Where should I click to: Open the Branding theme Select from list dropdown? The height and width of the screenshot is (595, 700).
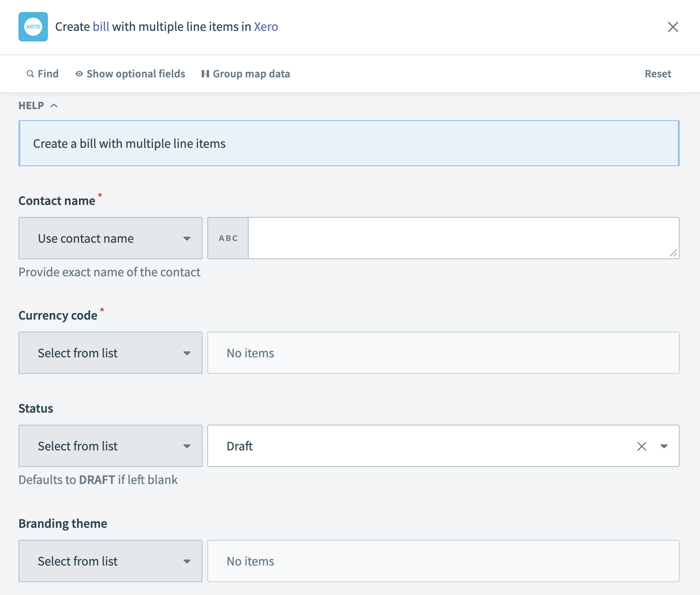pyautogui.click(x=110, y=561)
